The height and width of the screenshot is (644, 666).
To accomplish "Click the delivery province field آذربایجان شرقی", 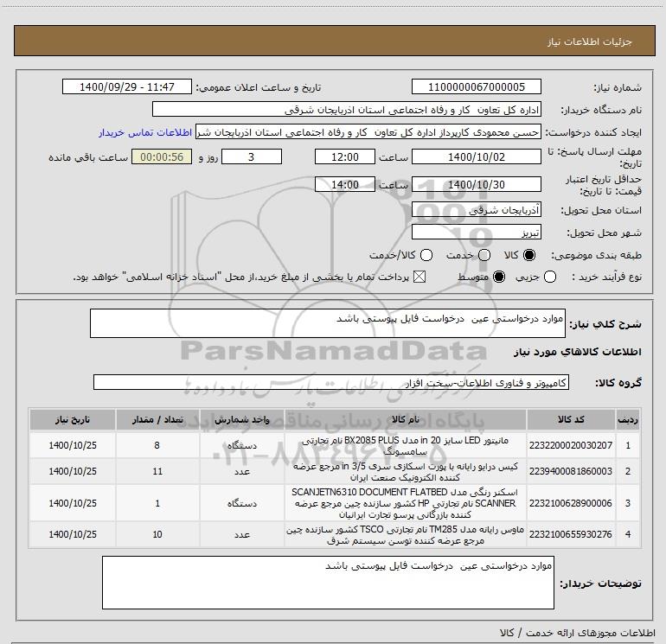I will 476,210.
